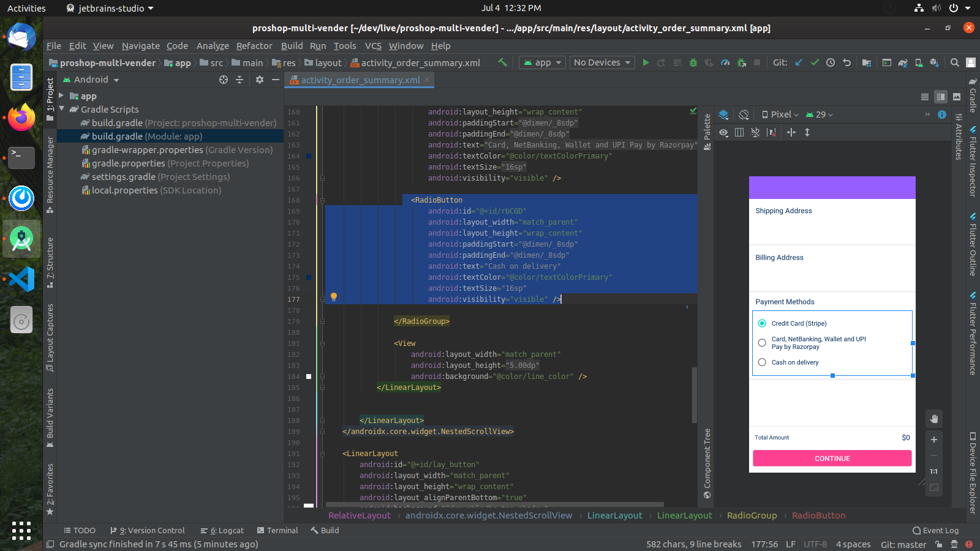Screen dimensions: 980x551
Task: Open the Event Log
Action: point(935,530)
